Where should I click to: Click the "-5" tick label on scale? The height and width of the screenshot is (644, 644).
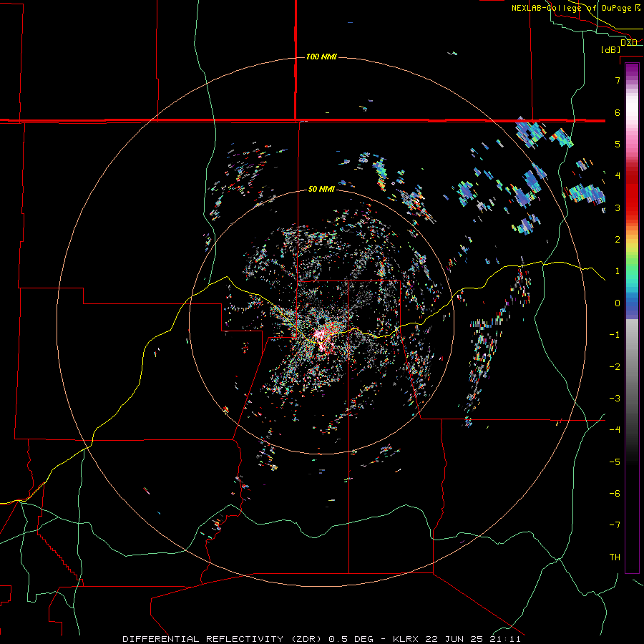[x=615, y=462]
